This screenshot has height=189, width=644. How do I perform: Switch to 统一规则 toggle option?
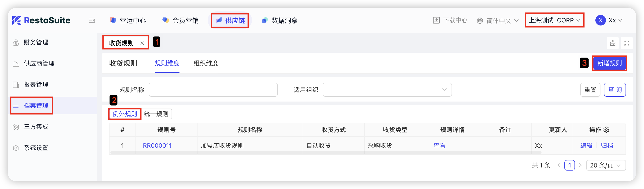(156, 114)
